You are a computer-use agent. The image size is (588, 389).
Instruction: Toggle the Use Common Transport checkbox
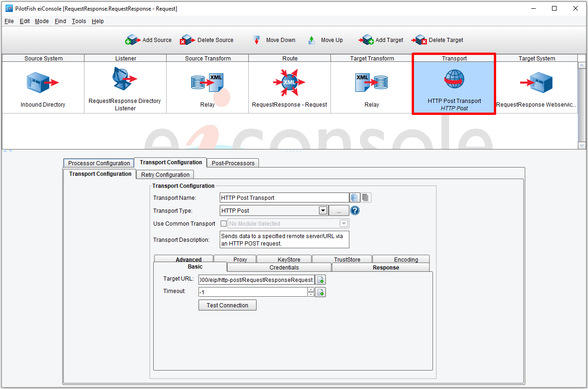coord(224,224)
